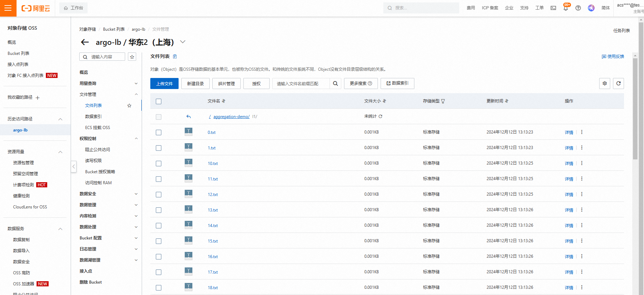Image resolution: width=644 pixels, height=295 pixels.
Task: Collapse the 历史访问路径 group
Action: 60,119
